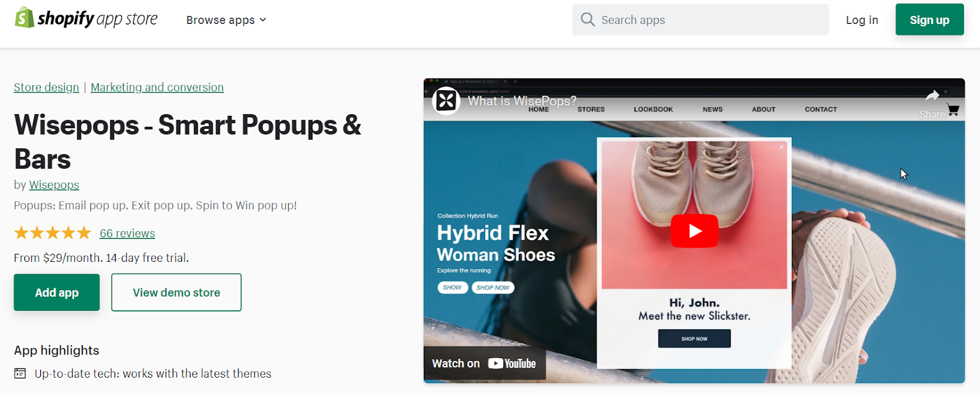Click the YouTube logo in Watch on bar
Image resolution: width=980 pixels, height=393 pixels.
[x=512, y=364]
